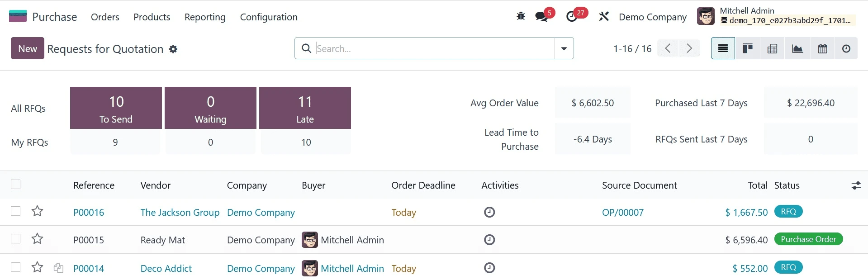Switch to graph view

click(797, 48)
